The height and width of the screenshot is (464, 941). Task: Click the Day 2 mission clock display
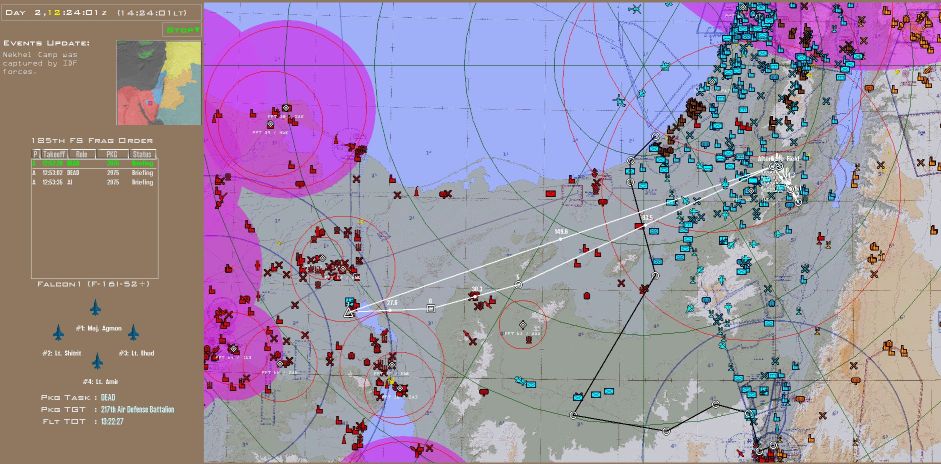(x=83, y=13)
